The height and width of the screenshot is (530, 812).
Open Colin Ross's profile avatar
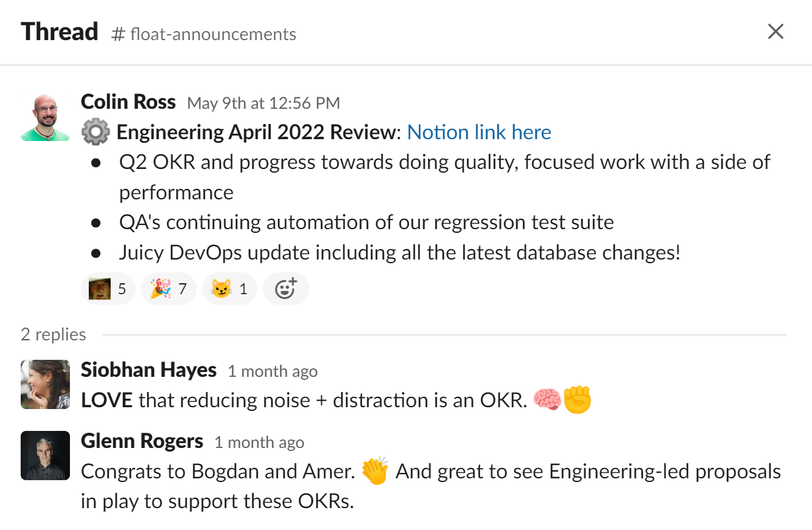point(45,117)
